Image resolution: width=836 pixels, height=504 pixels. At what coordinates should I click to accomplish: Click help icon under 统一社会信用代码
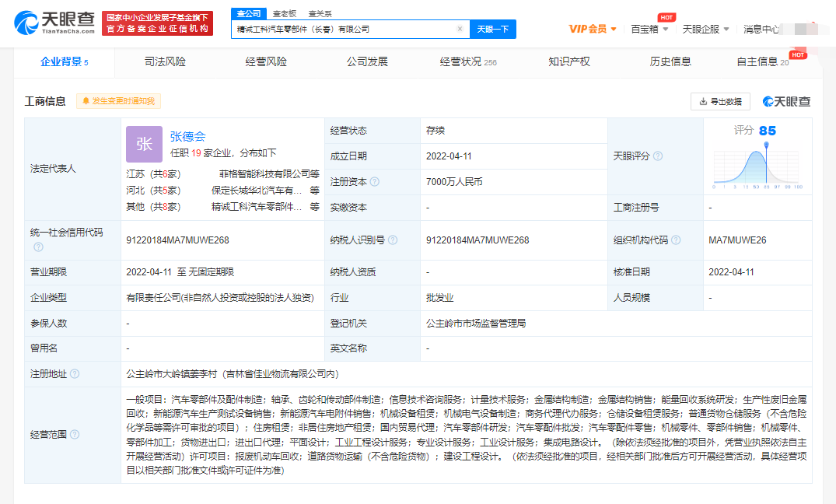tap(38, 247)
